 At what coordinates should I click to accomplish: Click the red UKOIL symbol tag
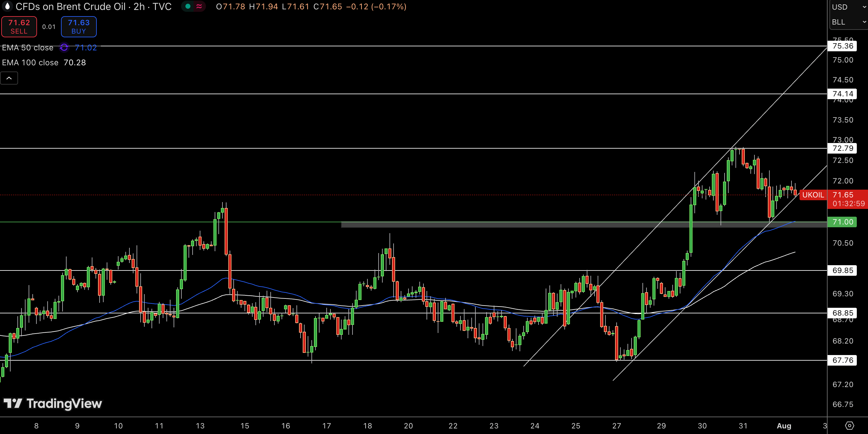tap(813, 195)
